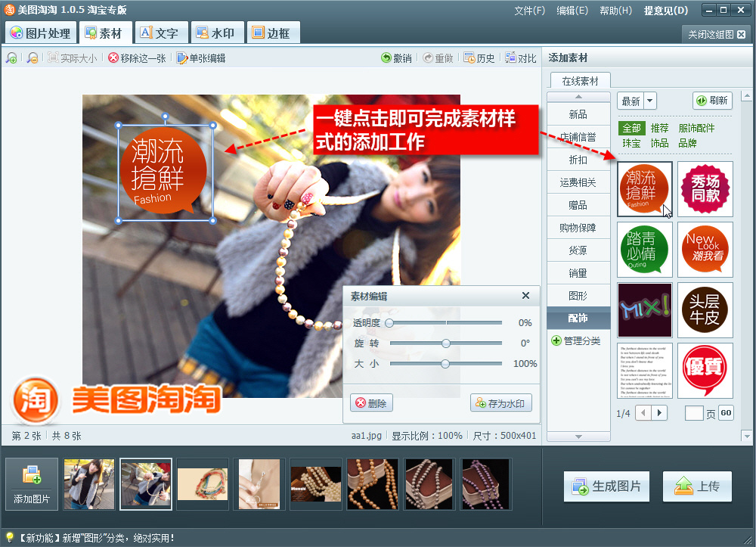The image size is (756, 547).
Task: Expand the 最新 sort dropdown
Action: tap(650, 101)
